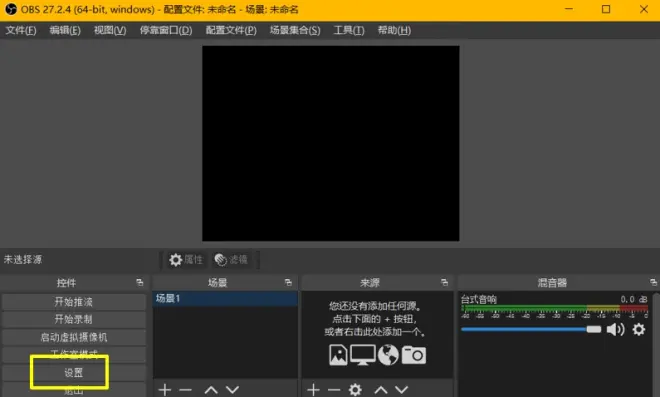Open the 场景集合(S) menu
The height and width of the screenshot is (397, 660).
295,30
